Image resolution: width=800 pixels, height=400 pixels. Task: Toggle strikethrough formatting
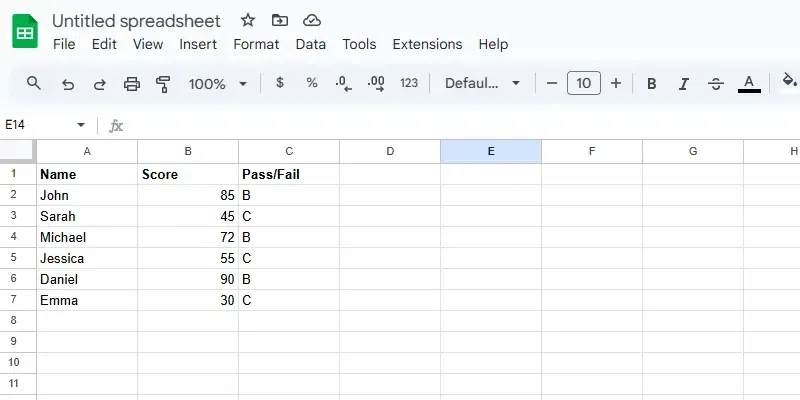click(716, 84)
